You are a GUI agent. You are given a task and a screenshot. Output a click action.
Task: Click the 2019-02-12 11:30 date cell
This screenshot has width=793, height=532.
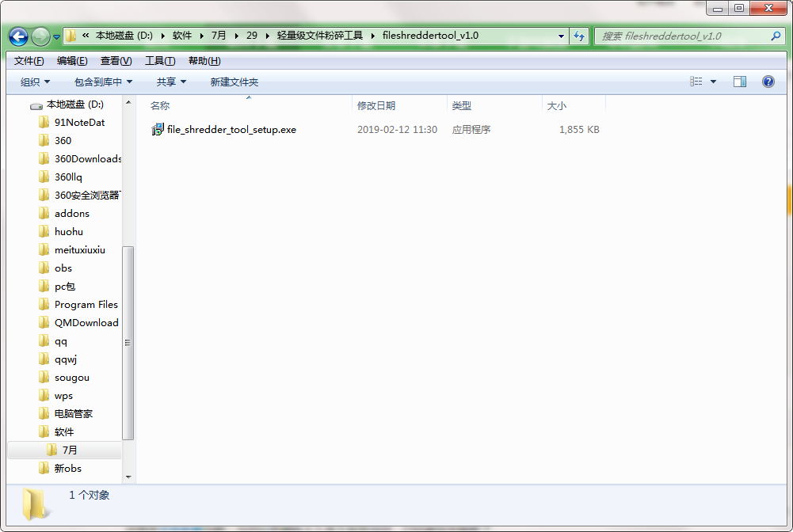click(397, 130)
